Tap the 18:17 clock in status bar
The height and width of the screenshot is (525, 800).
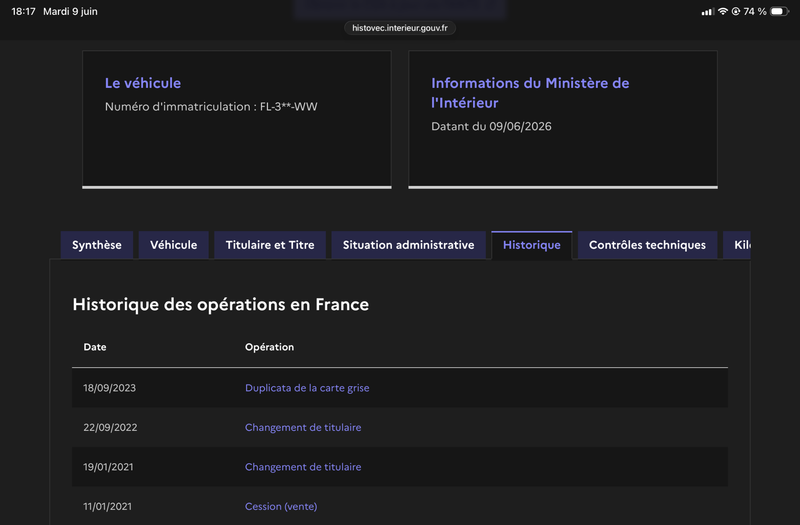(x=23, y=11)
